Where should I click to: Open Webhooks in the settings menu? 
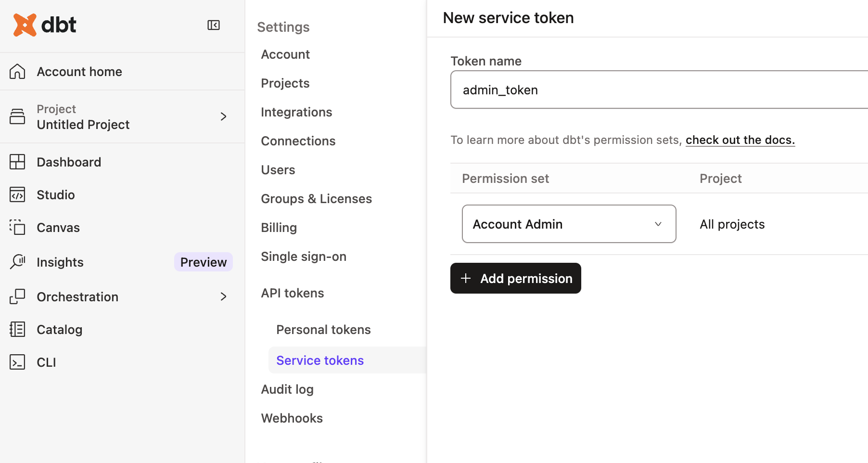tap(292, 418)
